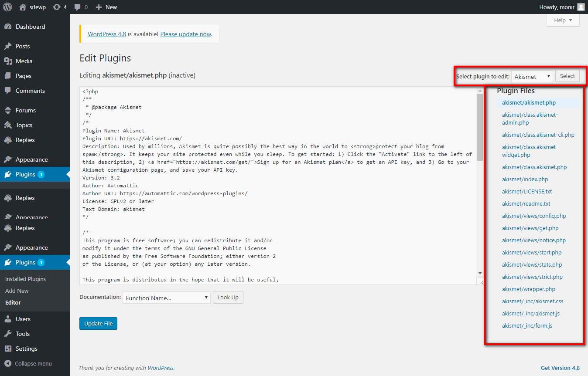This screenshot has height=376, width=588.
Task: Open akismet/class.akismet.php file
Action: click(534, 167)
